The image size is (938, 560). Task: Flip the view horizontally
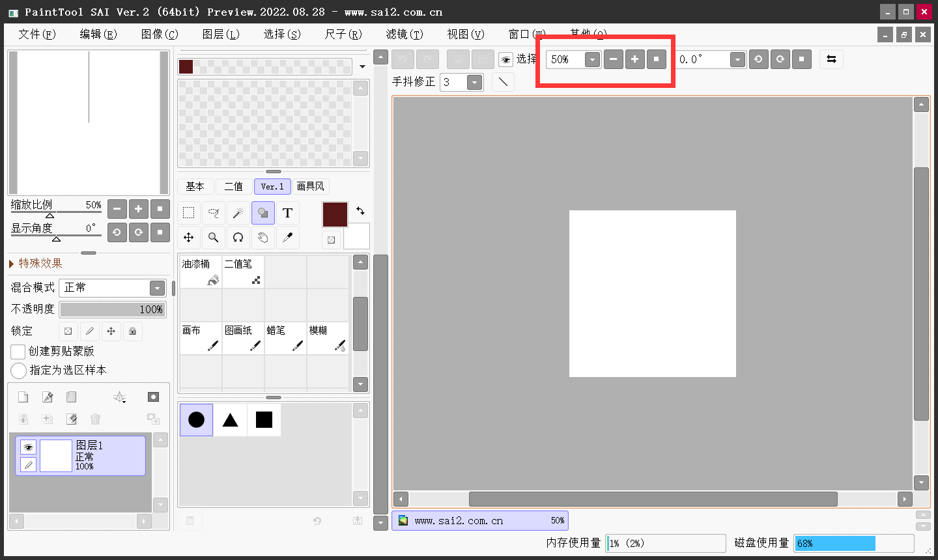coord(831,59)
